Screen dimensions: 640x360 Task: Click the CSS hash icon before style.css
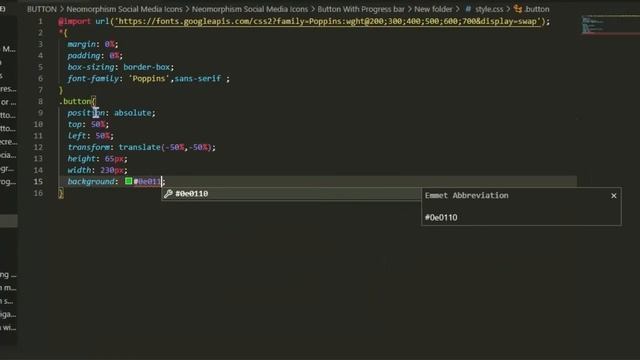(468, 9)
